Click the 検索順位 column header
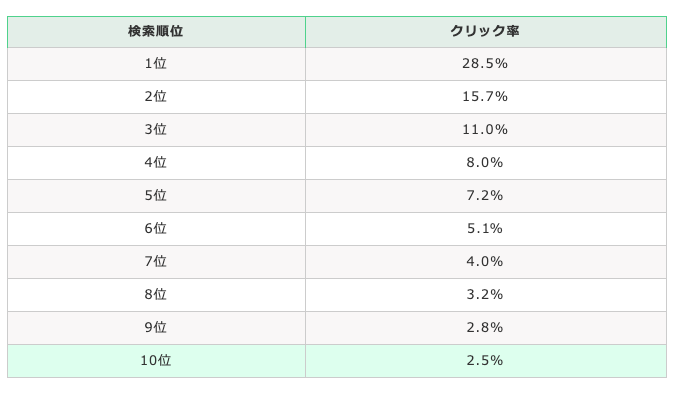The image size is (683, 396). [156, 32]
